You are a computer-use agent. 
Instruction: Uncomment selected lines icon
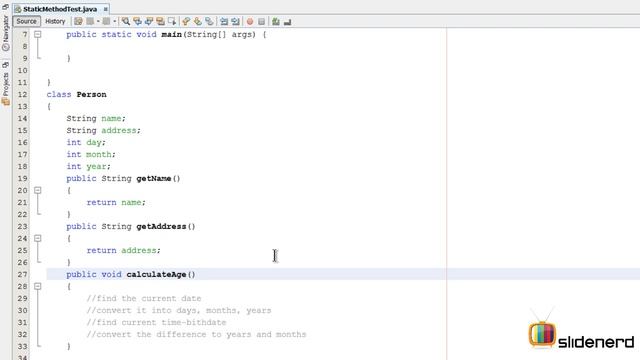[x=287, y=21]
